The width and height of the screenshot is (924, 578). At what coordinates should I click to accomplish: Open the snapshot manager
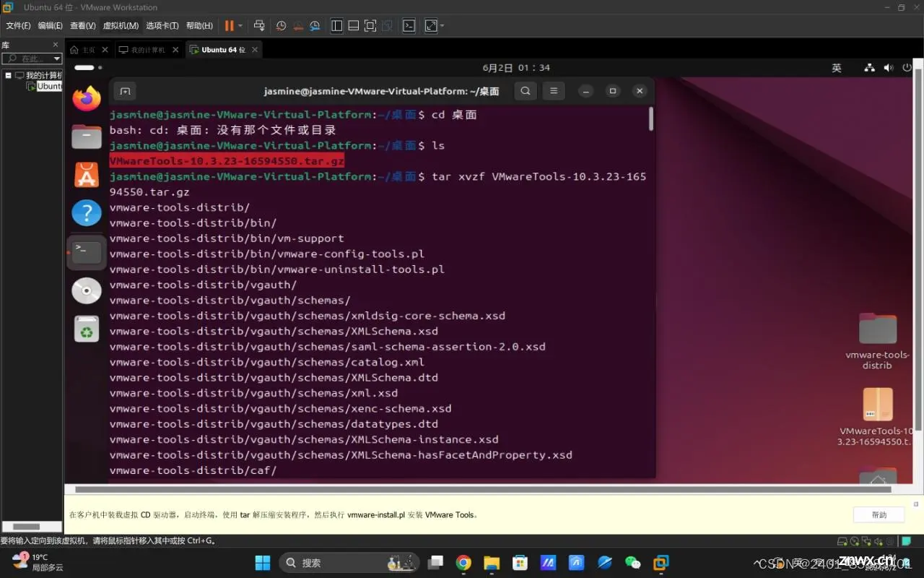click(x=315, y=25)
